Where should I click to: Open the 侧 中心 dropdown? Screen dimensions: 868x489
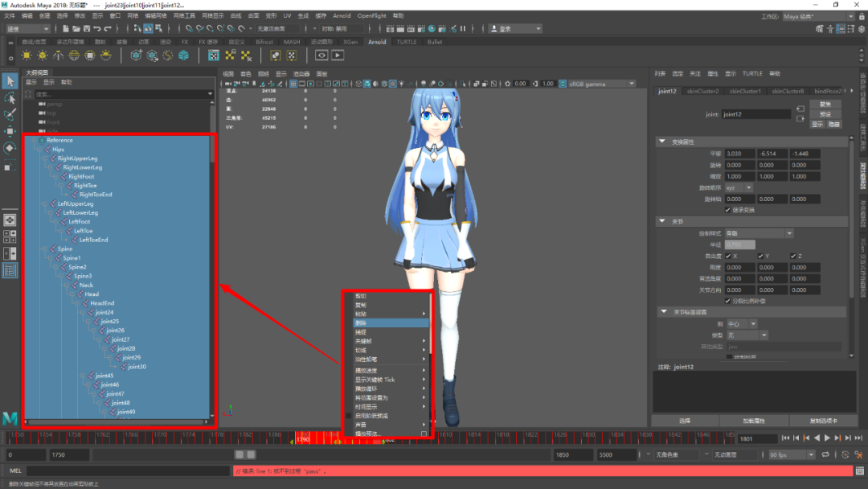742,323
